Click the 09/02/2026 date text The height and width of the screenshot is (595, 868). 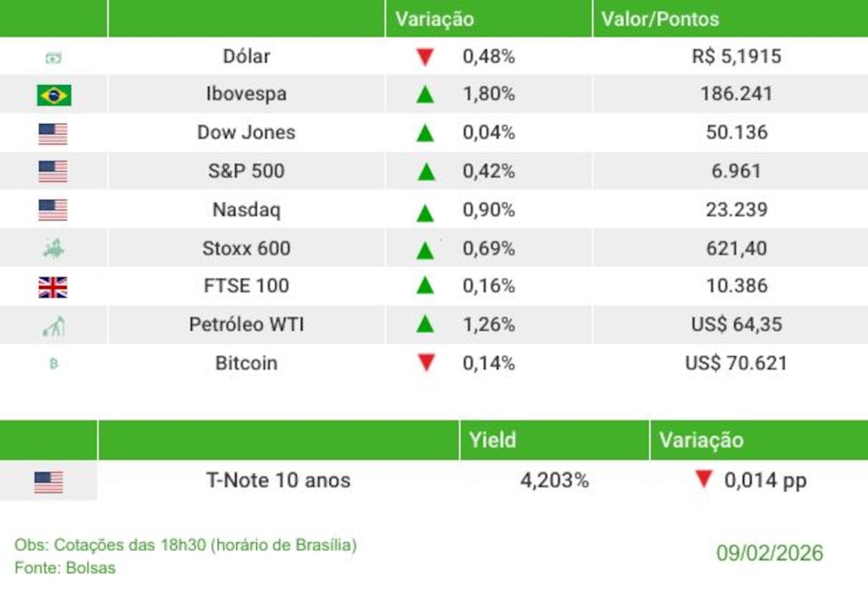769,553
